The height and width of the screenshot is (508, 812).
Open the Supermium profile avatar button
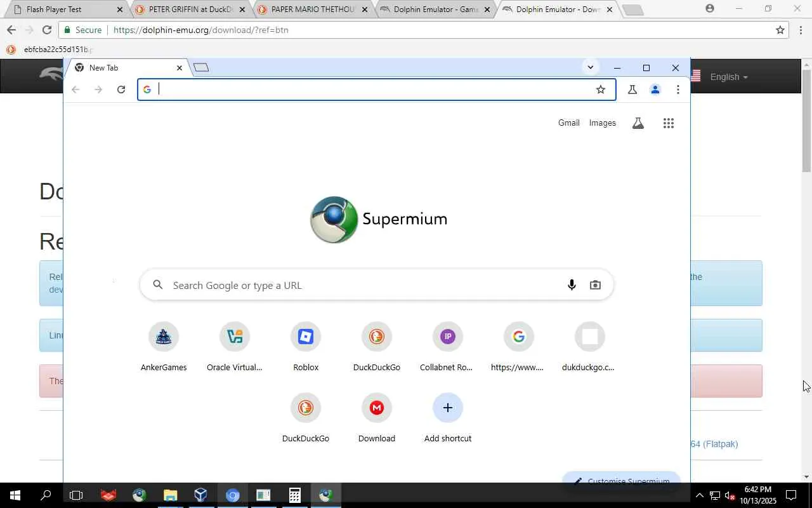tap(655, 90)
